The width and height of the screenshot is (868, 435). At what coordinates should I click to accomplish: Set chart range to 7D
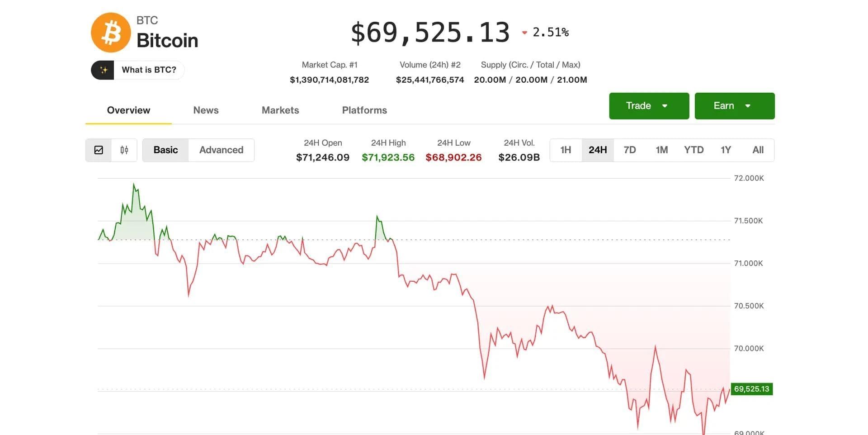click(x=629, y=150)
